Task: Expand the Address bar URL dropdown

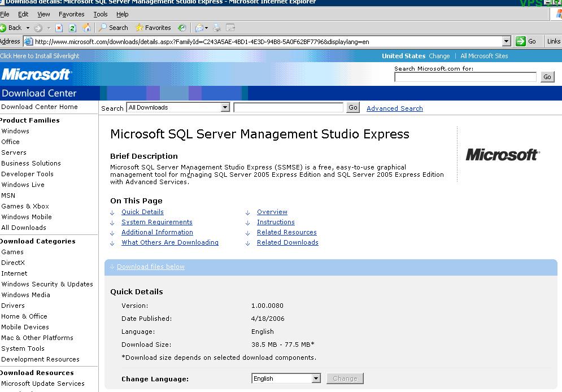Action: click(506, 42)
